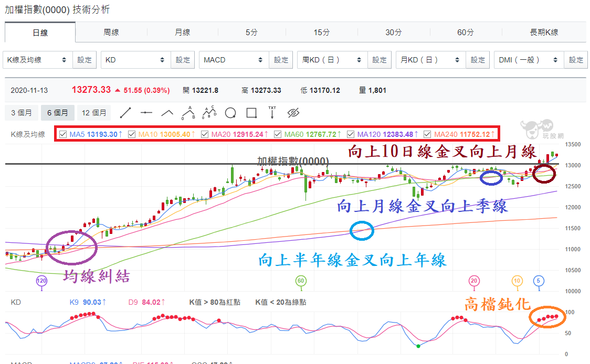Screen dimensions: 590x364
Task: Switch to the 60分 tab
Action: [466, 33]
